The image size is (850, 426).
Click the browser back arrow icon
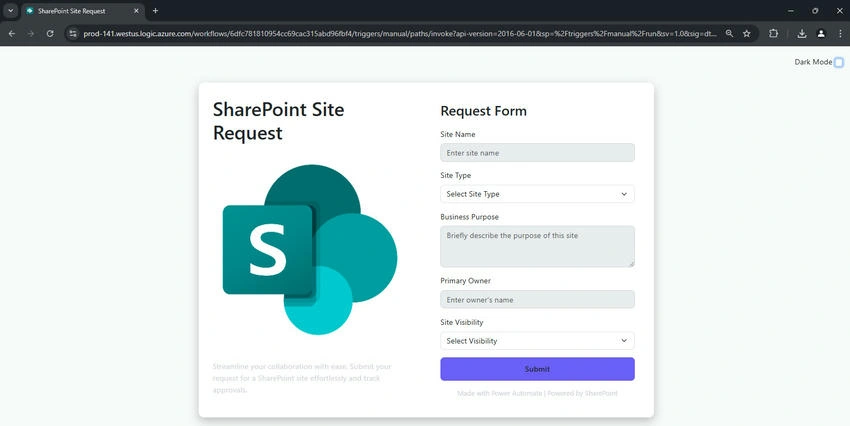pos(12,34)
